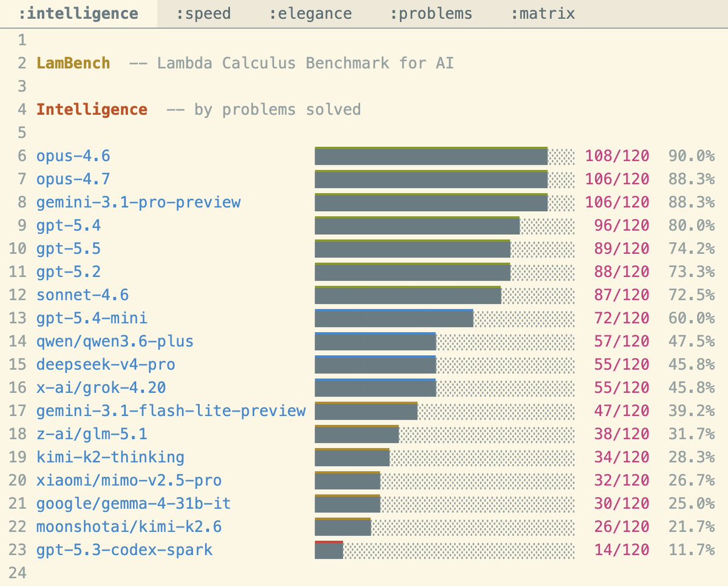Switch to the :intelligence tab
Screen dimensions: 728x586
click(78, 13)
